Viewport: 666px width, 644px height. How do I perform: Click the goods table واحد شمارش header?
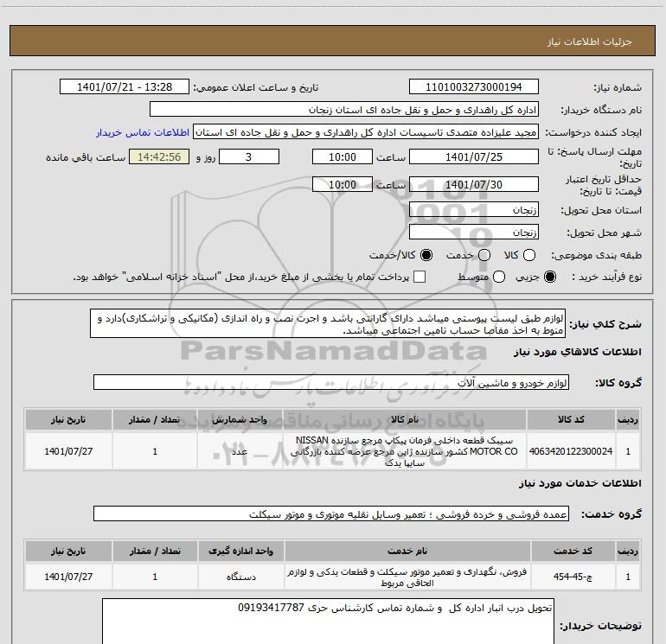tap(240, 419)
